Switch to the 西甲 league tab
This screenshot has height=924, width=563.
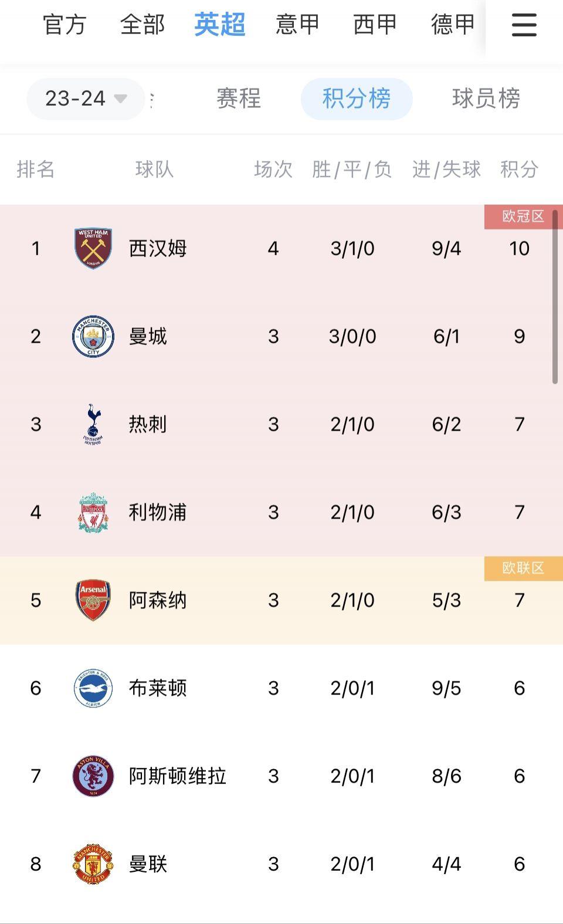tap(375, 25)
